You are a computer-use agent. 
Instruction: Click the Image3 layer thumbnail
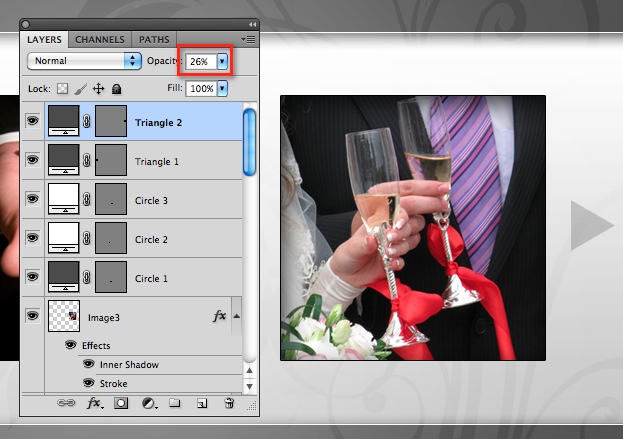(64, 316)
